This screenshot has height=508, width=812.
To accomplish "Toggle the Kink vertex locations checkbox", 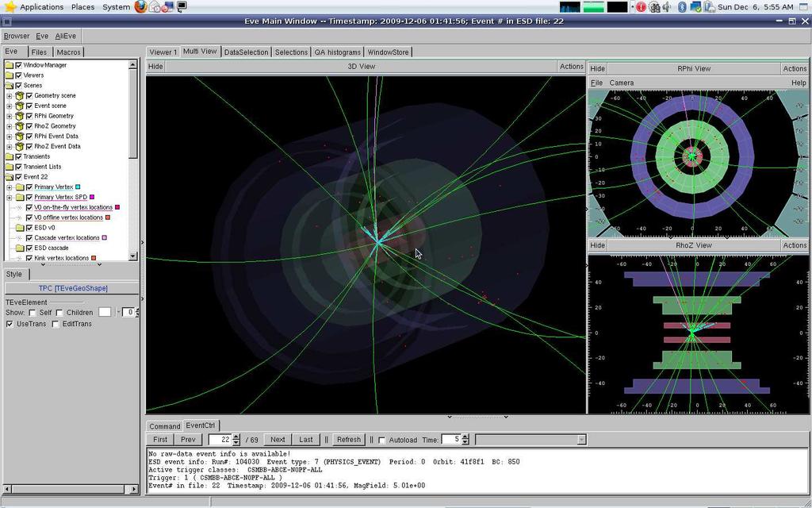I will (x=29, y=258).
